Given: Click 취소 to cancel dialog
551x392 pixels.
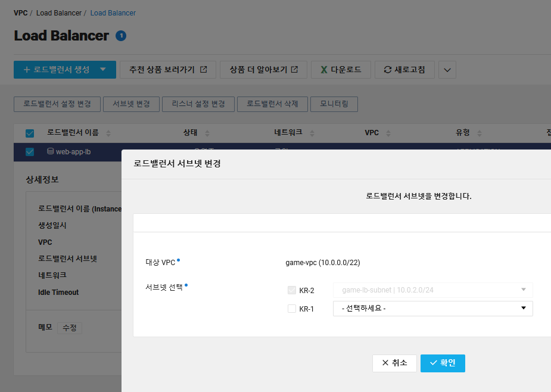Looking at the screenshot, I should tap(394, 363).
